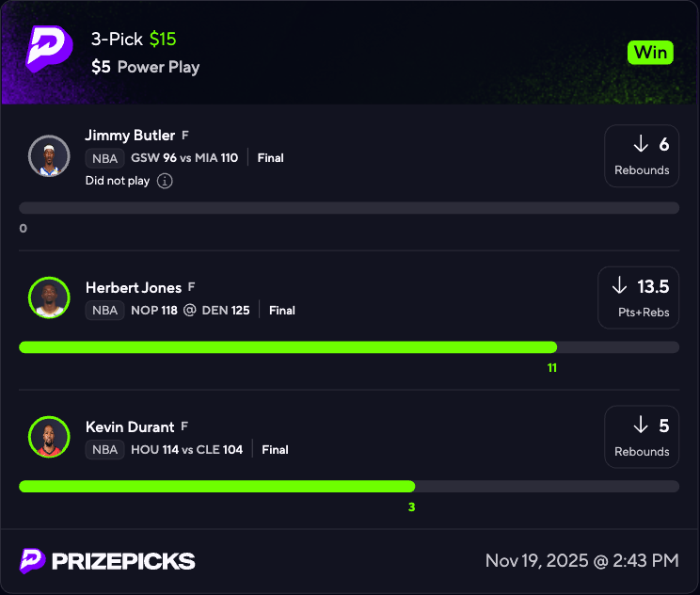The image size is (700, 595).
Task: Click the info icon beside Did not play
Action: pos(165,181)
